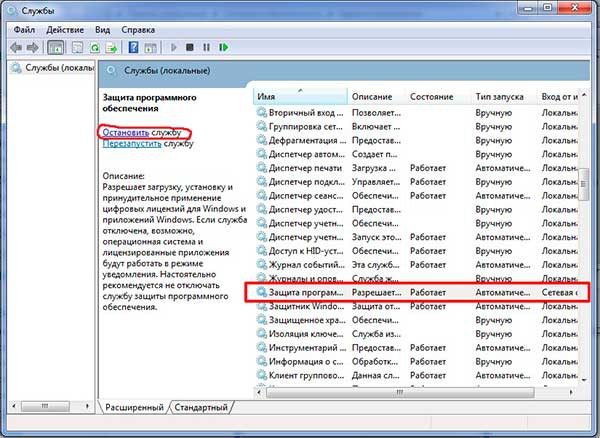The image size is (600, 438).
Task: Click the Refresh toolbar icon
Action: pos(95,47)
